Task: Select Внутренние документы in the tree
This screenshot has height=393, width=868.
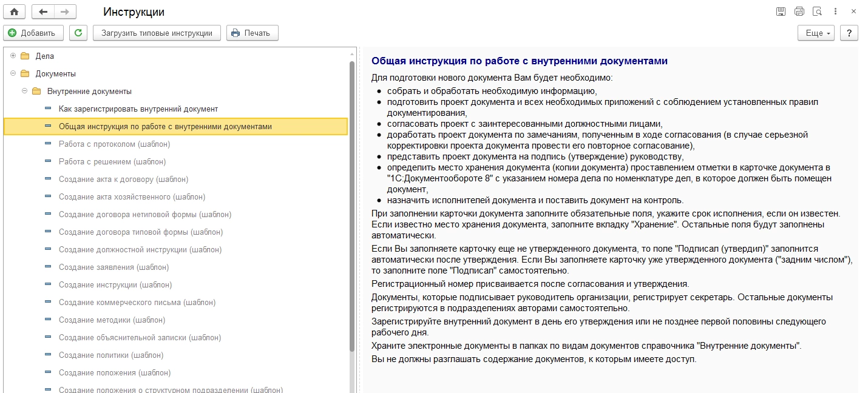Action: tap(89, 91)
